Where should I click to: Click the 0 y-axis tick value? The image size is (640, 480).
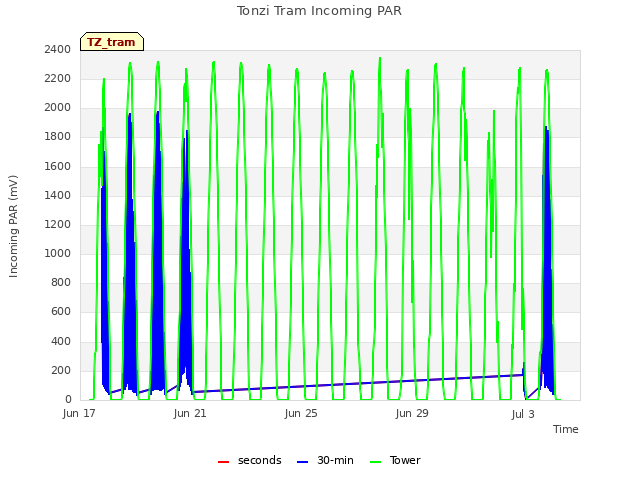(x=68, y=399)
